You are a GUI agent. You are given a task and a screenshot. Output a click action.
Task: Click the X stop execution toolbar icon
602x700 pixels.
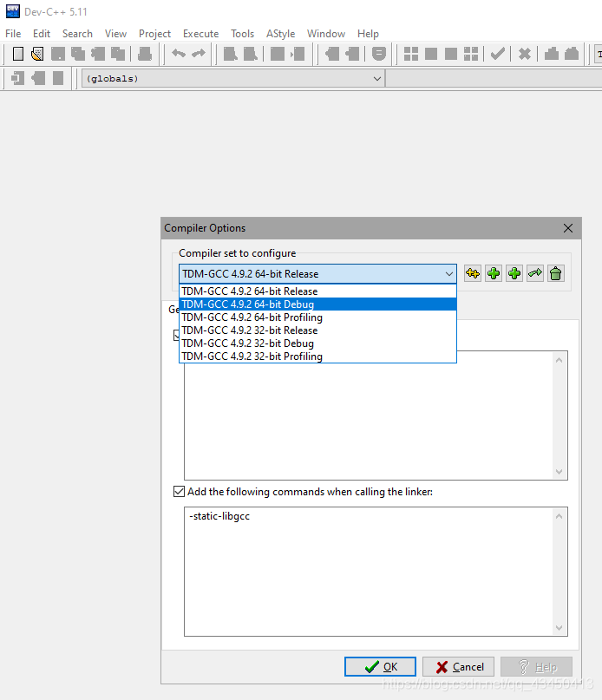pyautogui.click(x=525, y=54)
